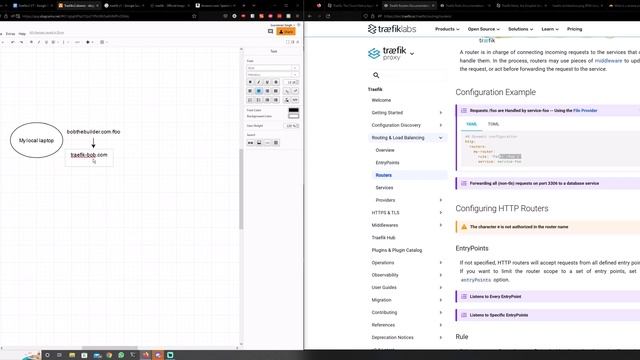Open the comments icon beside Share
This screenshot has width=640, height=360.
coord(270,31)
